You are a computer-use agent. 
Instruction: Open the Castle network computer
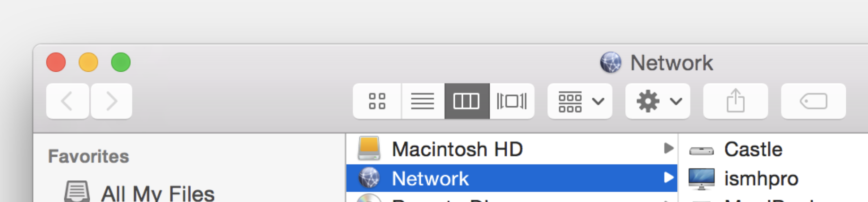click(x=753, y=150)
